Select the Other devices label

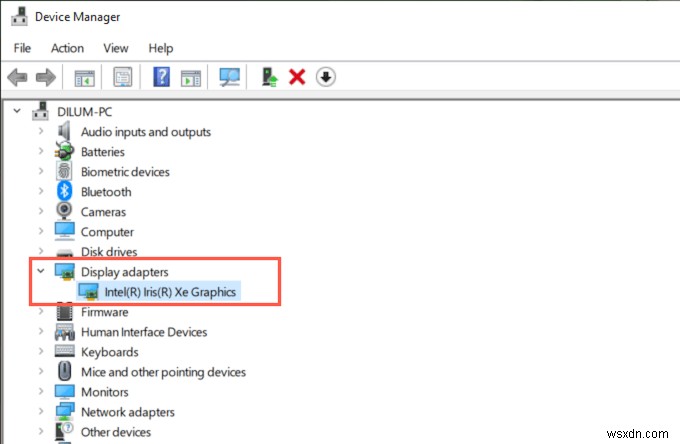click(116, 432)
